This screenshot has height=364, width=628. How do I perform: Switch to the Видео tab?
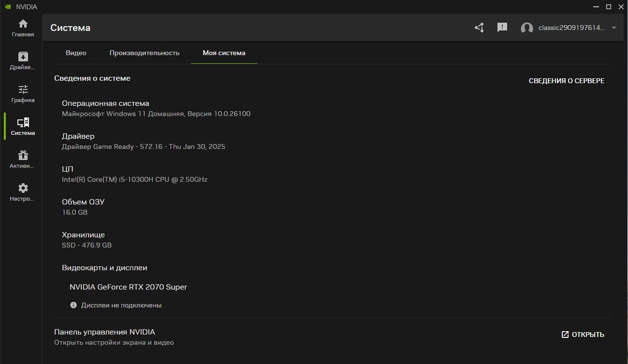(76, 53)
